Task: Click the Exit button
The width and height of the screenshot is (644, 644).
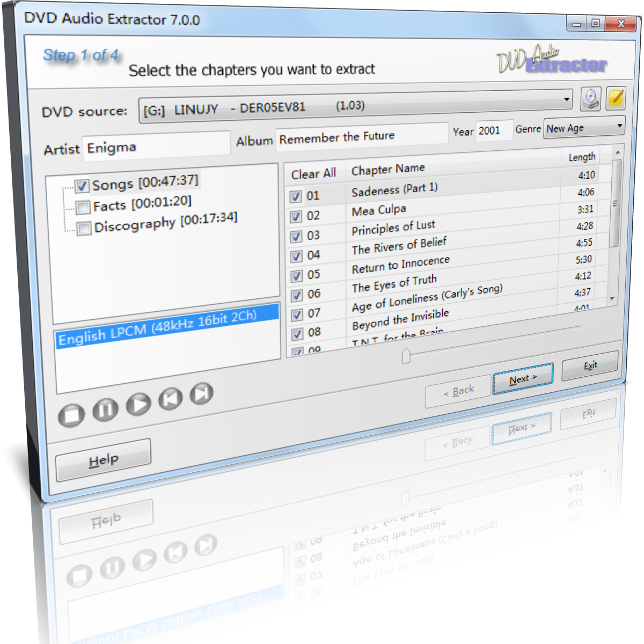Action: point(590,366)
